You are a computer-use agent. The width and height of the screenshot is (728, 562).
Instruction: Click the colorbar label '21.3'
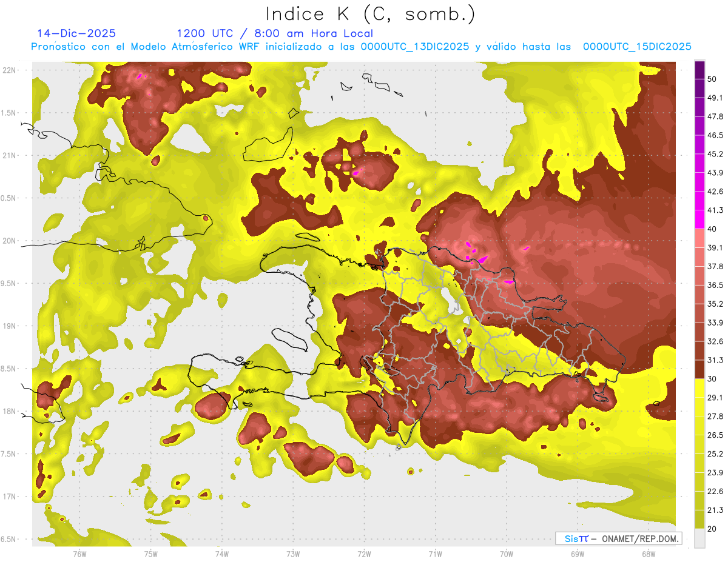click(715, 510)
